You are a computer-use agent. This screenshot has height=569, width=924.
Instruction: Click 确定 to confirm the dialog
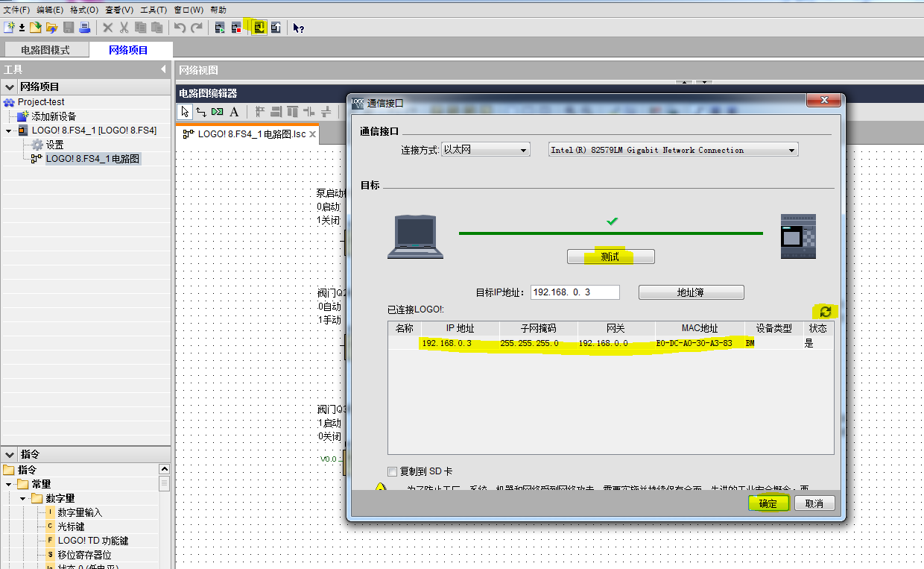(x=768, y=503)
